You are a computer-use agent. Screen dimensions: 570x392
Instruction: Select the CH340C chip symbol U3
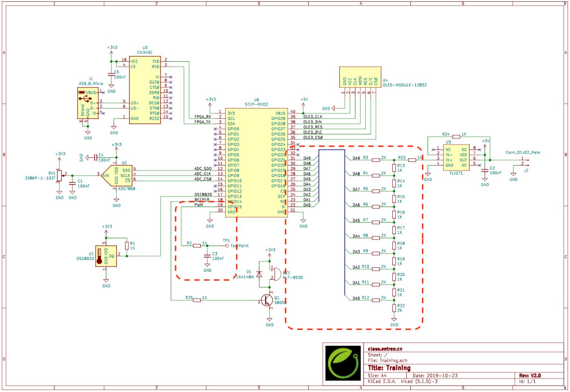coord(145,89)
